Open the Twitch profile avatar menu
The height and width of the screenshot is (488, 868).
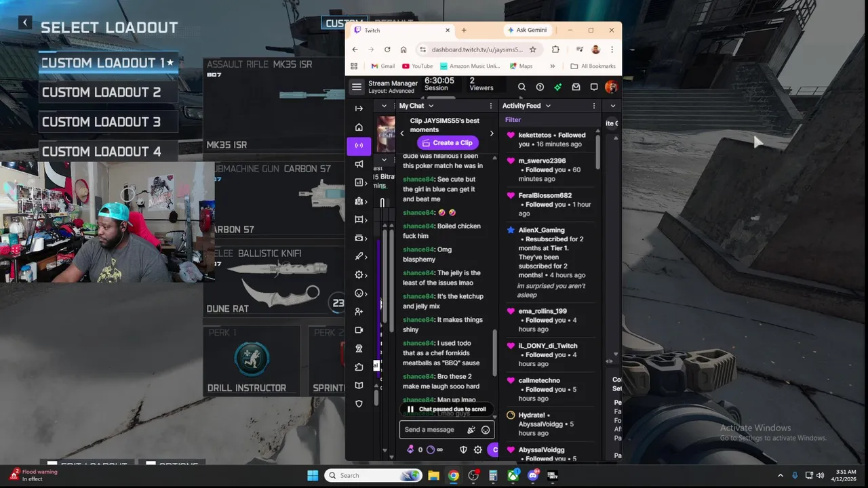tap(611, 87)
